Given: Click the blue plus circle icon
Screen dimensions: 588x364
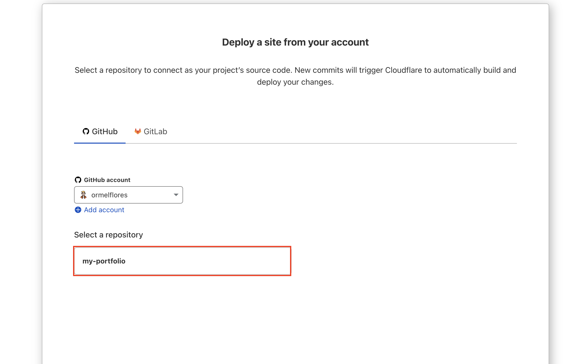Looking at the screenshot, I should (x=78, y=210).
